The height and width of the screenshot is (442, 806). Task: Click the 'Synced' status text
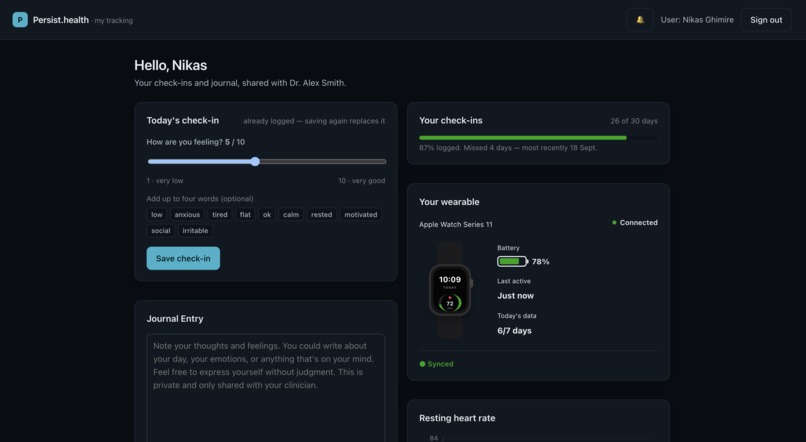(x=441, y=364)
